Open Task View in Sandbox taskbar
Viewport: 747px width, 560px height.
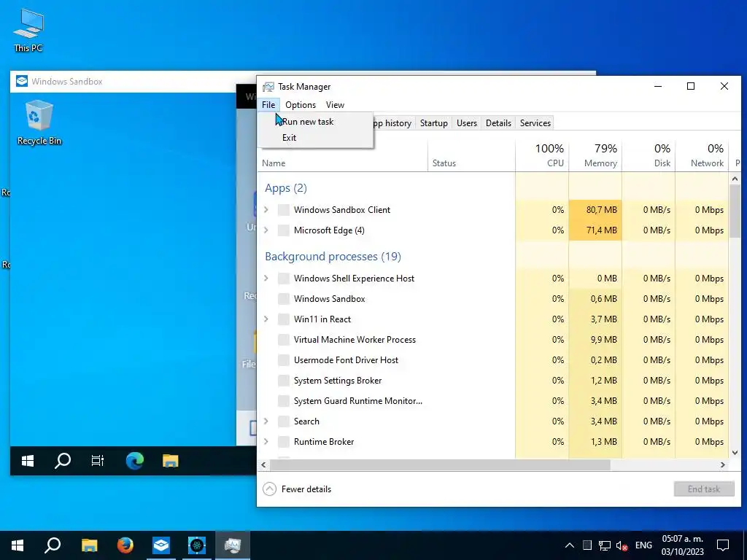coord(98,461)
